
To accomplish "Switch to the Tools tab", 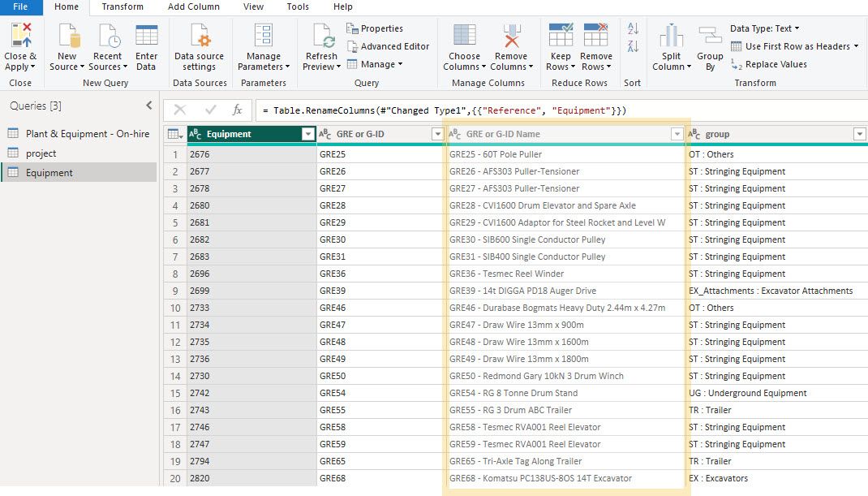I will (297, 6).
